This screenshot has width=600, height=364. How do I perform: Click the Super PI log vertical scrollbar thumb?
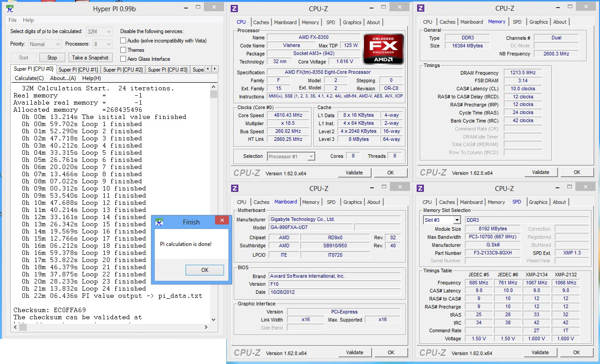214,94
